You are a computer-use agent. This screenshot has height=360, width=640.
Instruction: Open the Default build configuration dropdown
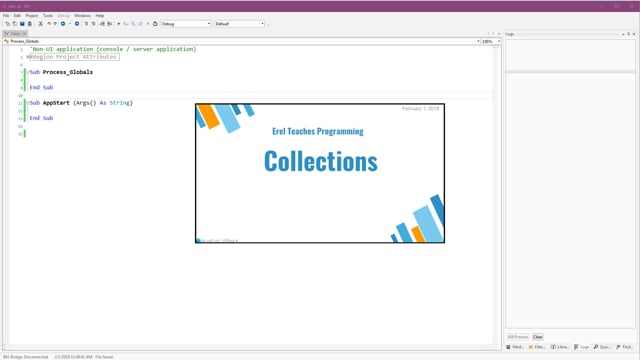(x=240, y=24)
